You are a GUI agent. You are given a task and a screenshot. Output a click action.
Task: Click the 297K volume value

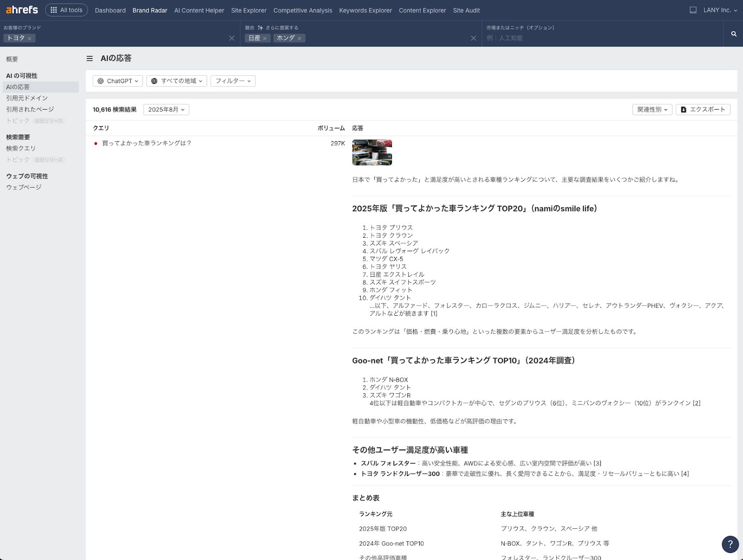click(x=338, y=143)
